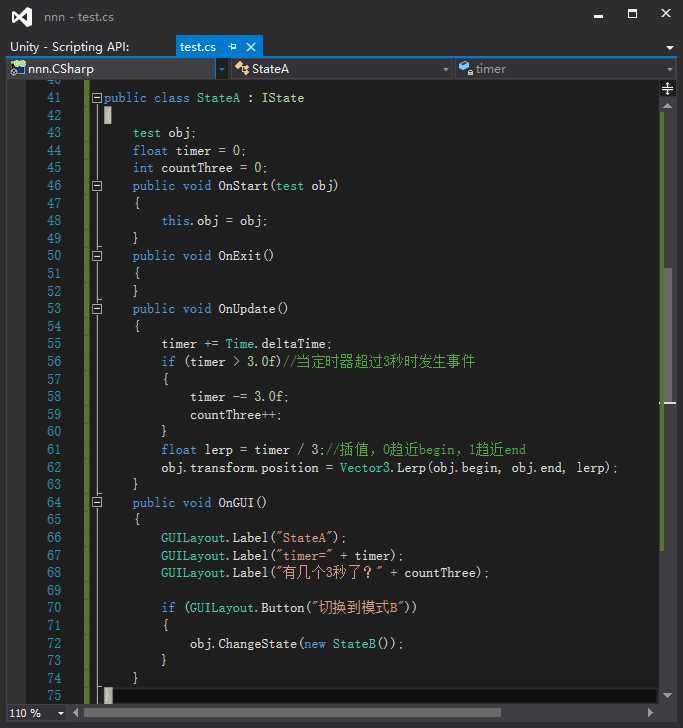Image resolution: width=683 pixels, height=728 pixels.
Task: Maximize the Visual Studio window
Action: 632,14
